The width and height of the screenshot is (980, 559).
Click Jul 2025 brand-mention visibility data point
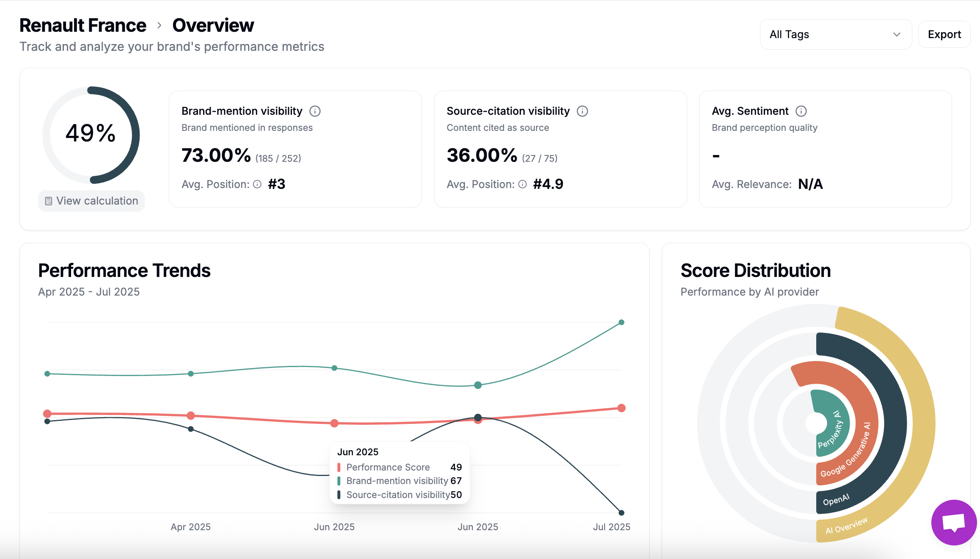click(621, 322)
